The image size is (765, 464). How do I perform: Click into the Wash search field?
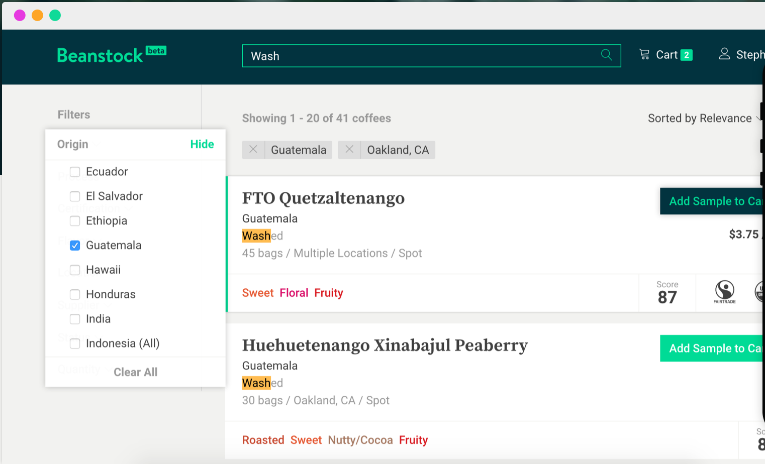(x=431, y=56)
